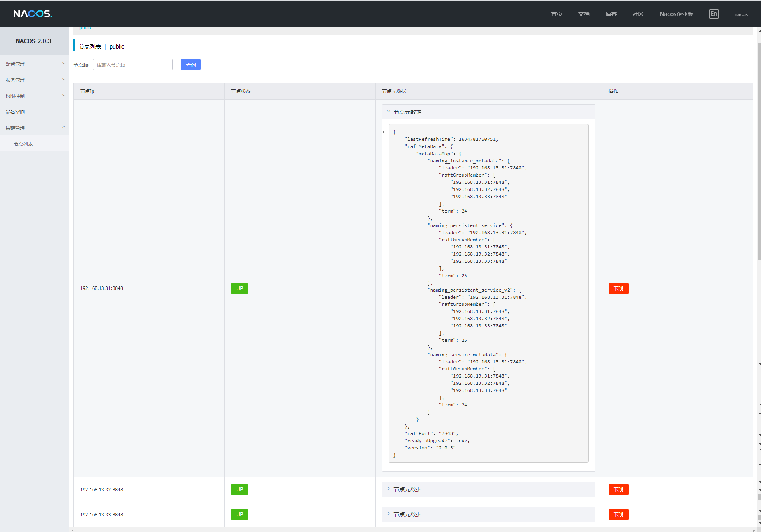Open the 文档 nav link
This screenshot has height=532, width=761.
pyautogui.click(x=584, y=14)
